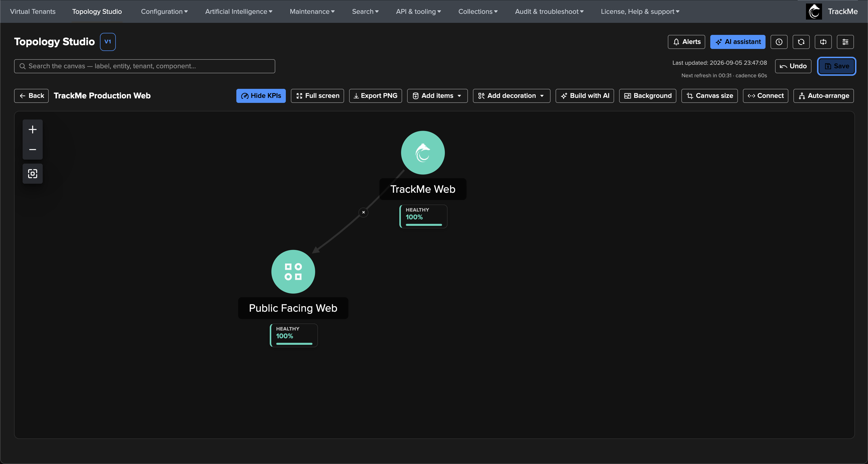Open the clock history icon button

point(779,42)
